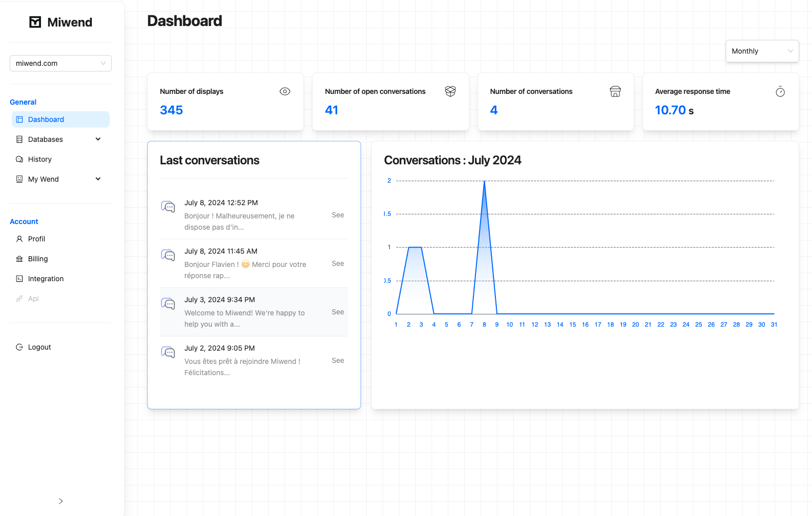Click the 41 open conversations value
The width and height of the screenshot is (812, 516).
tap(331, 110)
